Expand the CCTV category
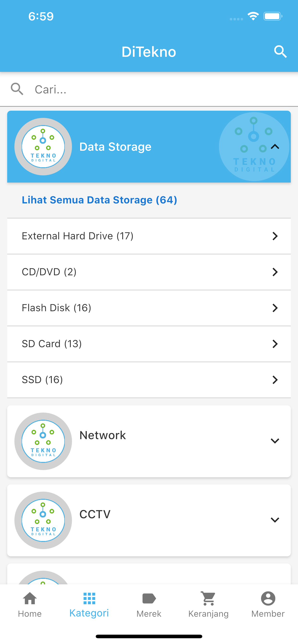 (275, 520)
